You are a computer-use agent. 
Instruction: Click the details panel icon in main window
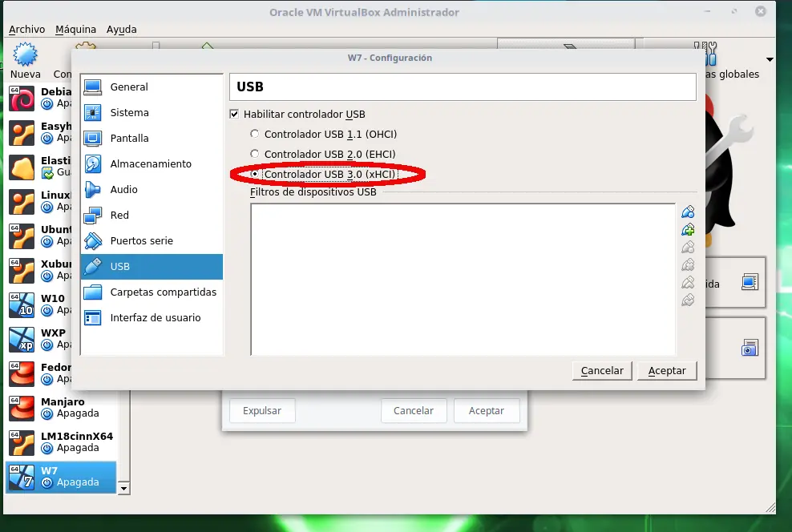tap(750, 282)
